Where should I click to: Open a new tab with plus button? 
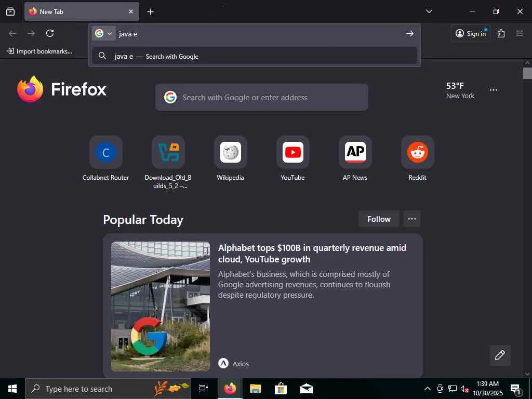point(150,12)
